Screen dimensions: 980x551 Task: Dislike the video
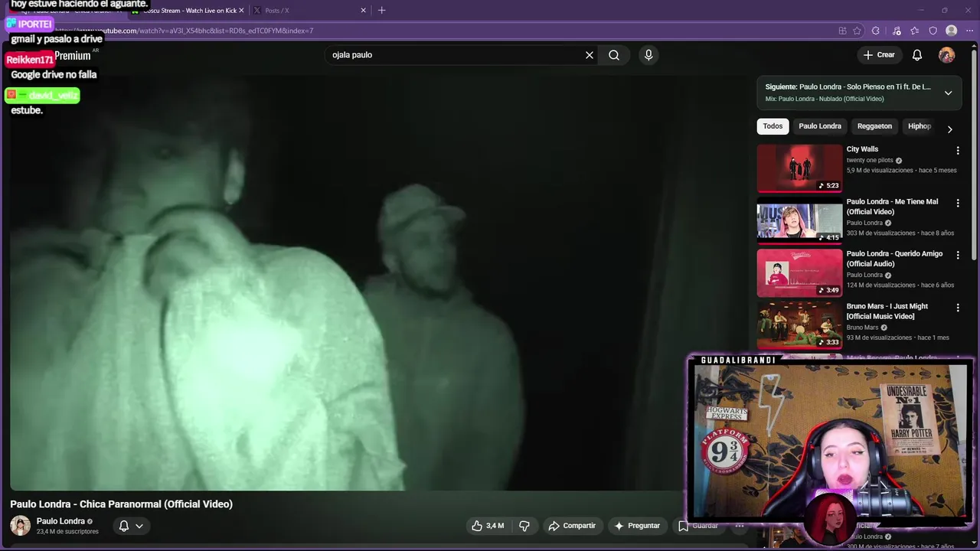(x=524, y=526)
